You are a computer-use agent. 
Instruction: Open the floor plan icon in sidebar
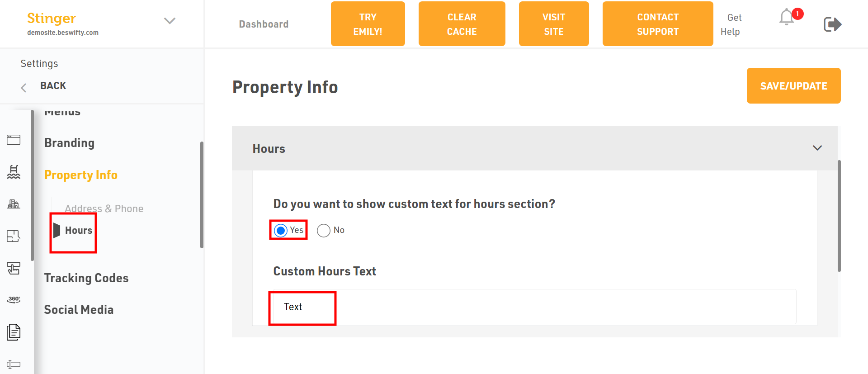pyautogui.click(x=14, y=236)
